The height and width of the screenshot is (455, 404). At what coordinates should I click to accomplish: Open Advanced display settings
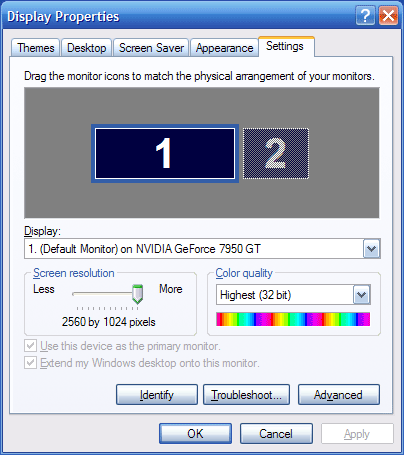pos(339,395)
